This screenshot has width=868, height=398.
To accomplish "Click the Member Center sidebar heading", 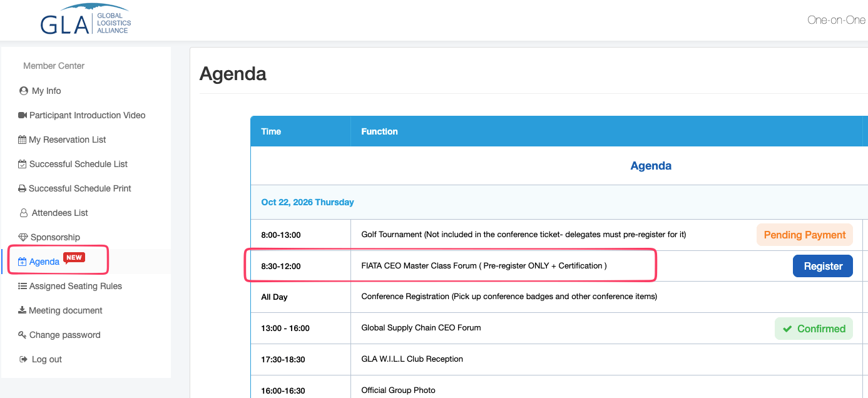I will click(54, 66).
